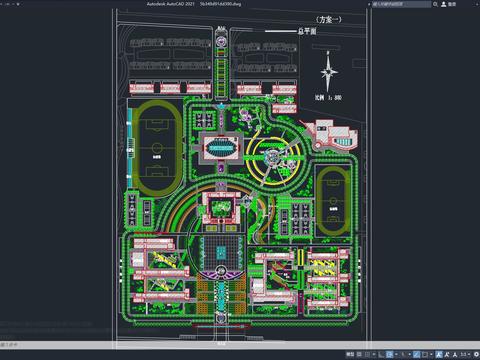
Task: Open the annotation scale 1:1 dropdown
Action: coord(465,354)
